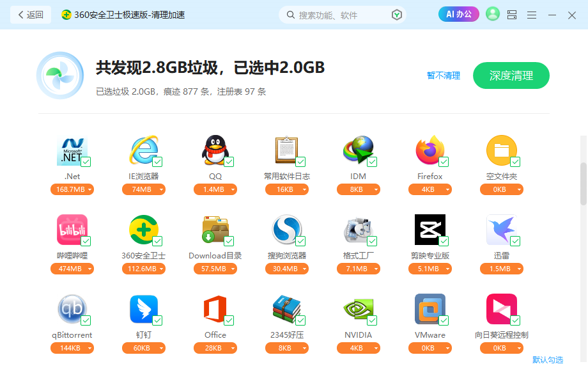Click the user avatar icon
The width and height of the screenshot is (588, 371).
tap(492, 14)
